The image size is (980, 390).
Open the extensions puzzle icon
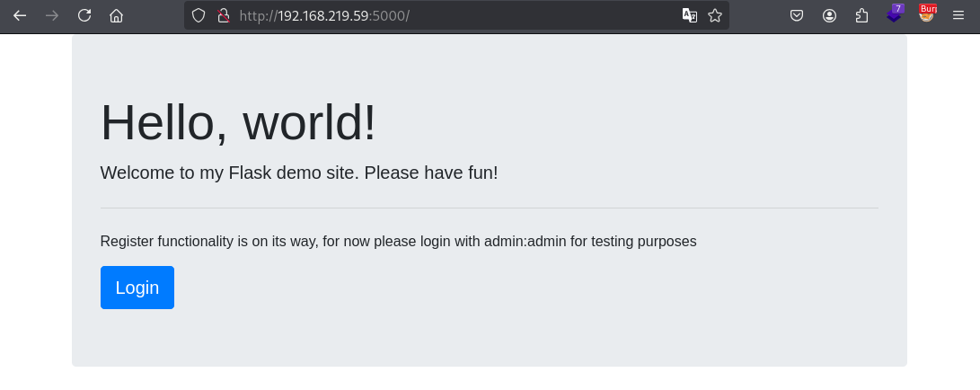click(861, 15)
